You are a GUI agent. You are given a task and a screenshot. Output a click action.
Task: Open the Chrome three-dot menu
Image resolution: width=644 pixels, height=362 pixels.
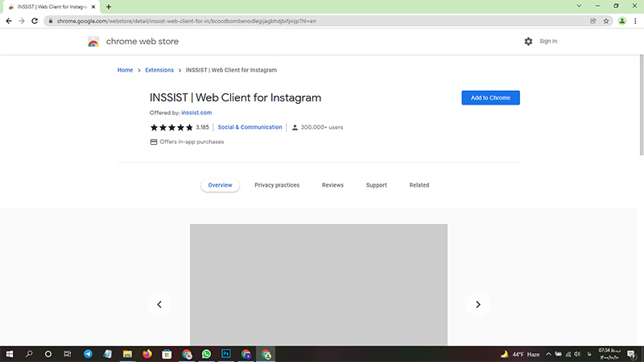click(x=635, y=21)
